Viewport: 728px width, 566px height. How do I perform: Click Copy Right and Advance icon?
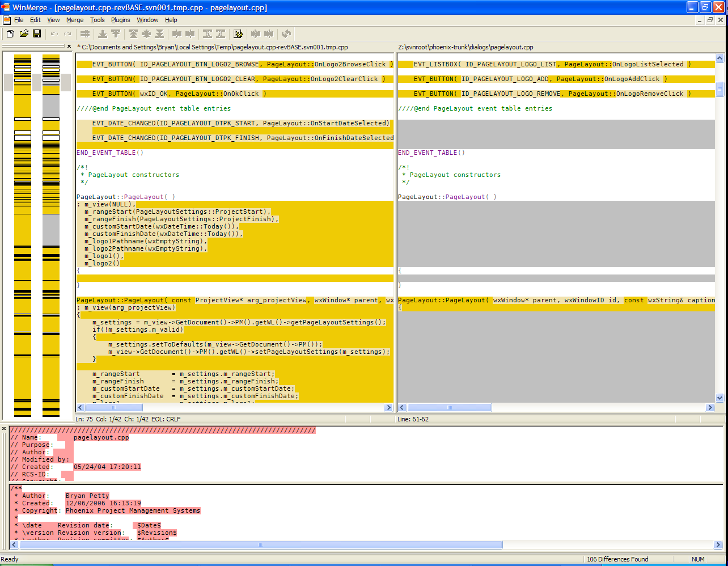pos(208,34)
